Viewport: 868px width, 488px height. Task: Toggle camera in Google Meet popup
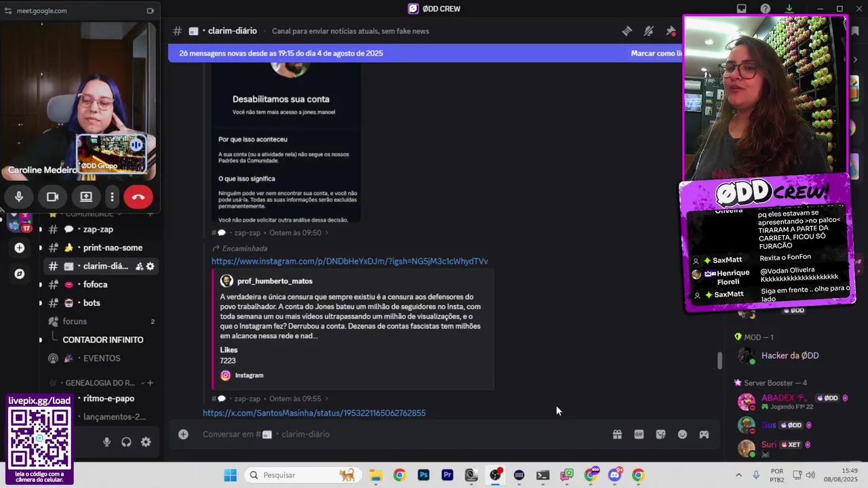[x=52, y=197]
